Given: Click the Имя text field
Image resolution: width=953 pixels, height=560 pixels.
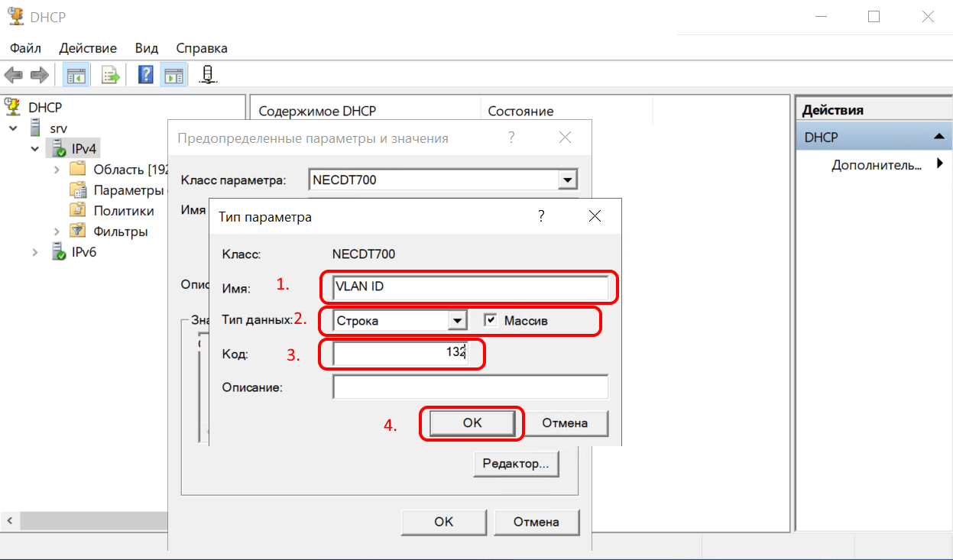Looking at the screenshot, I should [x=470, y=288].
